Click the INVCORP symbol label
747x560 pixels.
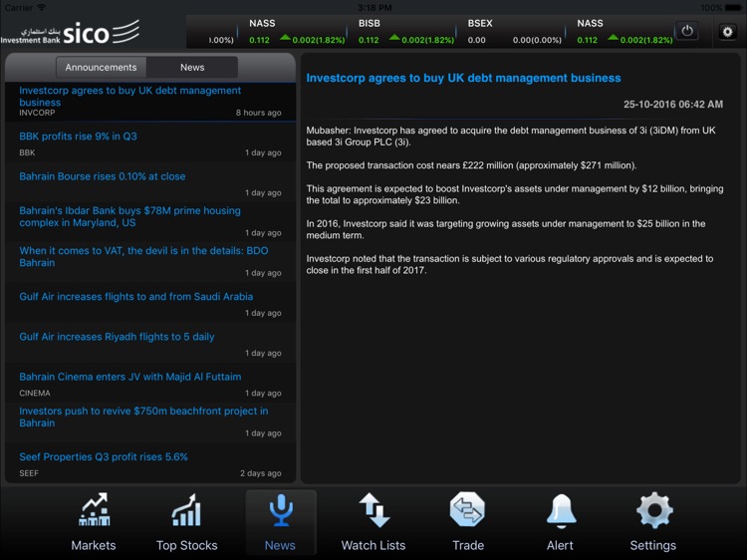[x=37, y=113]
